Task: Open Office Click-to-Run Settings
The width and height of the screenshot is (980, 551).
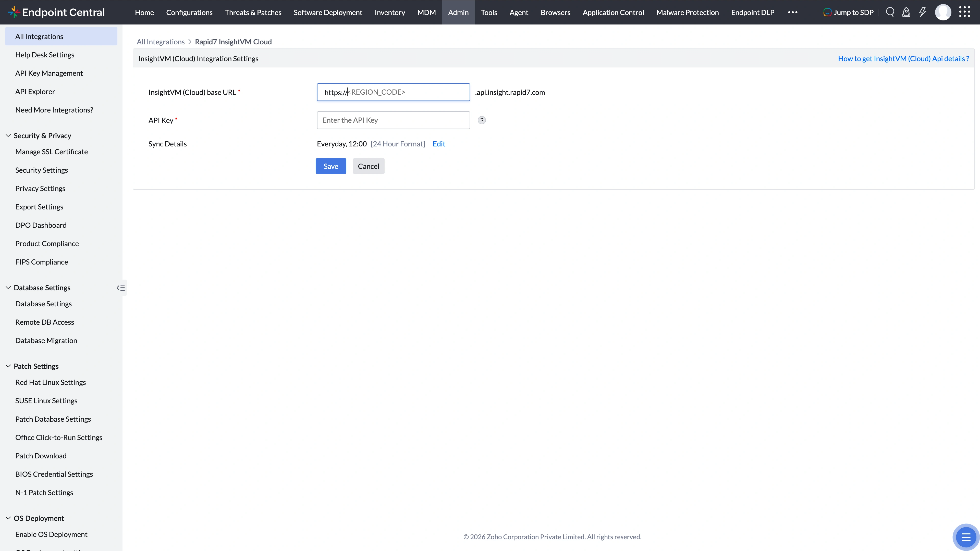Action: 59,438
